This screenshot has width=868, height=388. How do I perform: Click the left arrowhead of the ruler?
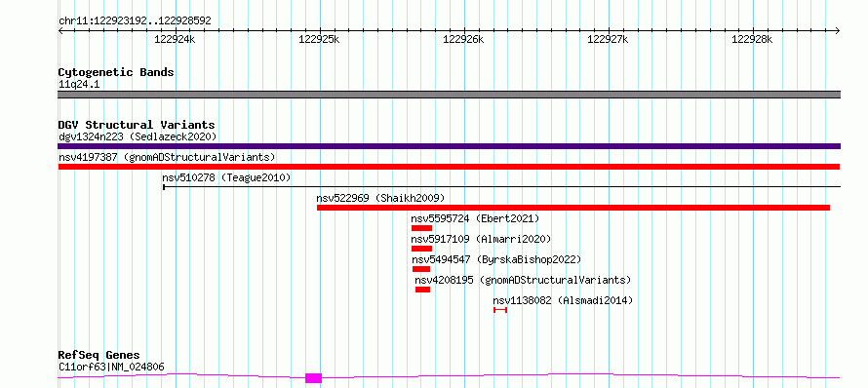click(x=60, y=30)
